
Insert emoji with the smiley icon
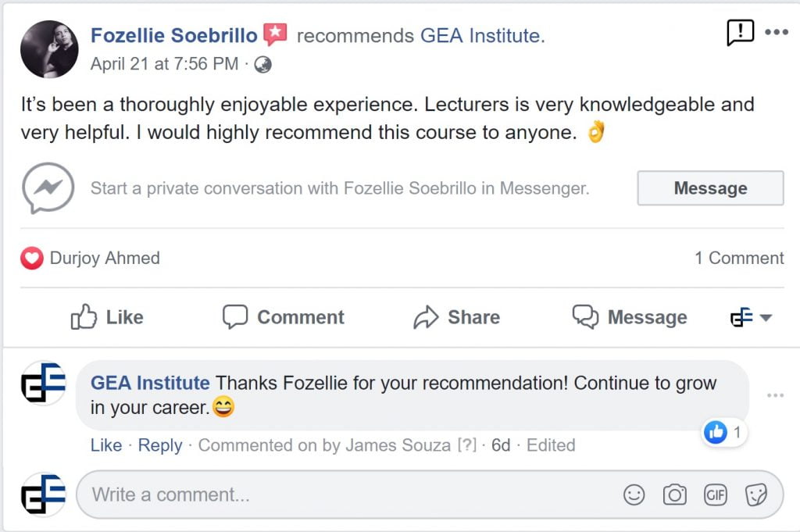[x=634, y=495]
